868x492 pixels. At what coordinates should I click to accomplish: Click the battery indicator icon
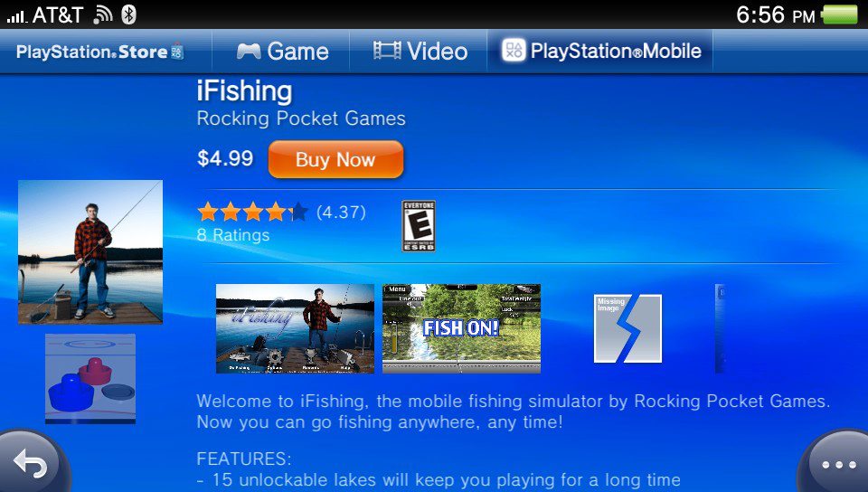coord(840,15)
